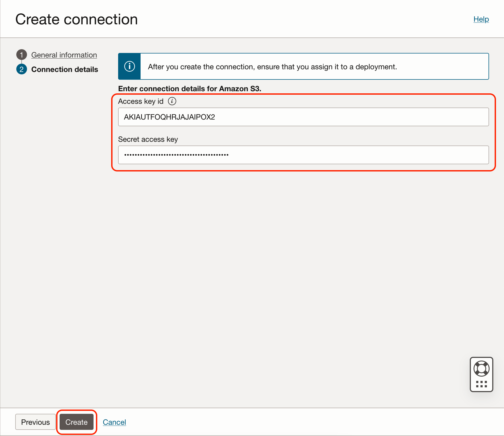Select the Connection details step label
Viewport: 504px width, 436px height.
65,69
